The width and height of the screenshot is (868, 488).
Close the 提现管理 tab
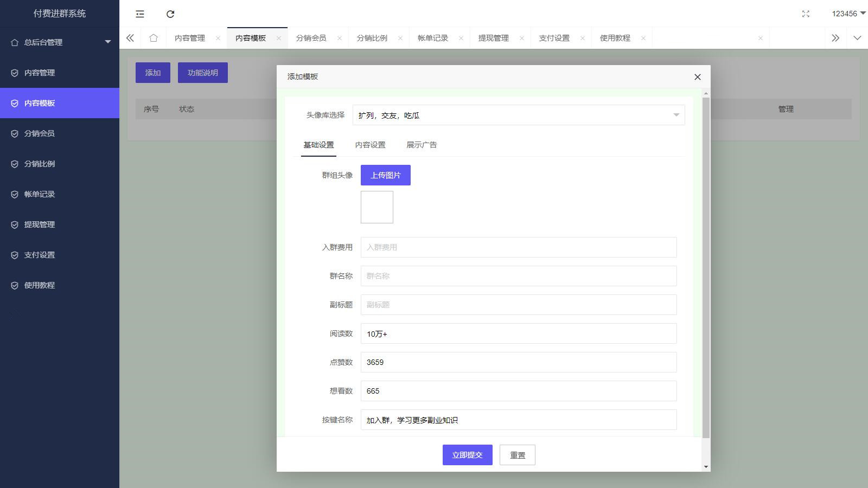522,38
